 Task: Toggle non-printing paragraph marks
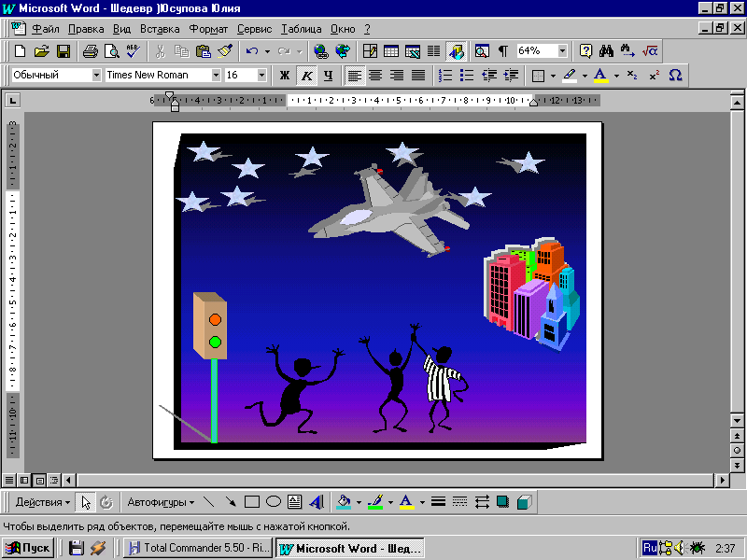click(503, 51)
